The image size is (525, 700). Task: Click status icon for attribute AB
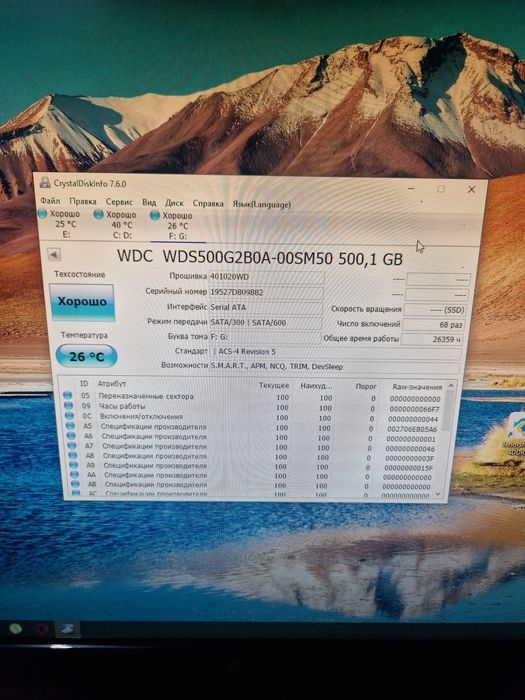75,484
